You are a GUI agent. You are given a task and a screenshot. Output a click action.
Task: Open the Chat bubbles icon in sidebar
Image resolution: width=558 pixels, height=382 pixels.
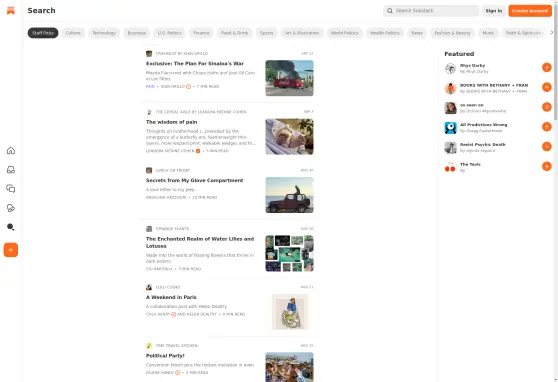point(11,189)
